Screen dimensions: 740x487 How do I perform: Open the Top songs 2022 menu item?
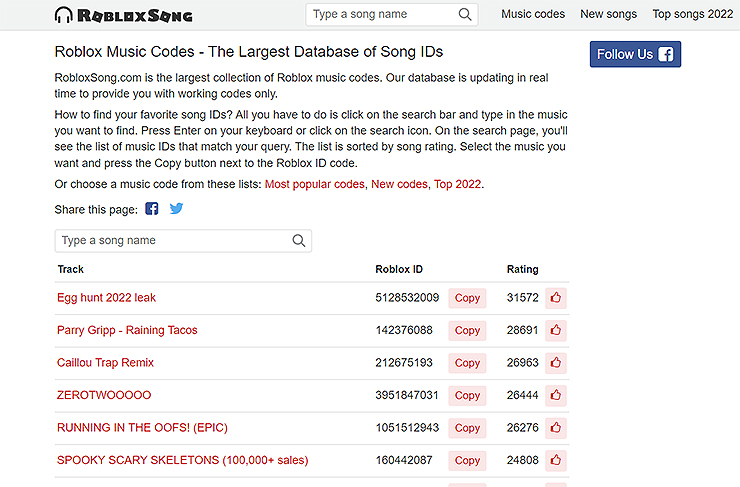pyautogui.click(x=692, y=14)
